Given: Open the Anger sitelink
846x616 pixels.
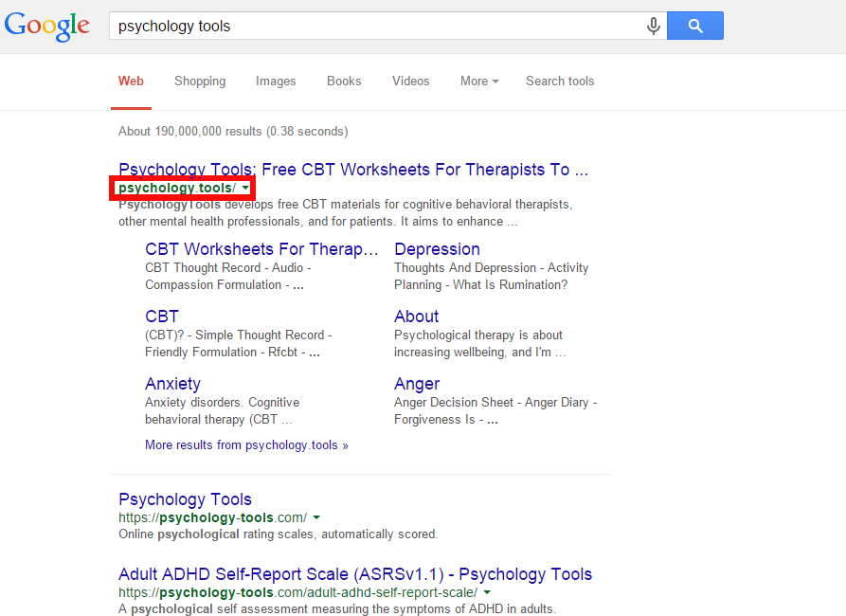Looking at the screenshot, I should click(x=417, y=384).
